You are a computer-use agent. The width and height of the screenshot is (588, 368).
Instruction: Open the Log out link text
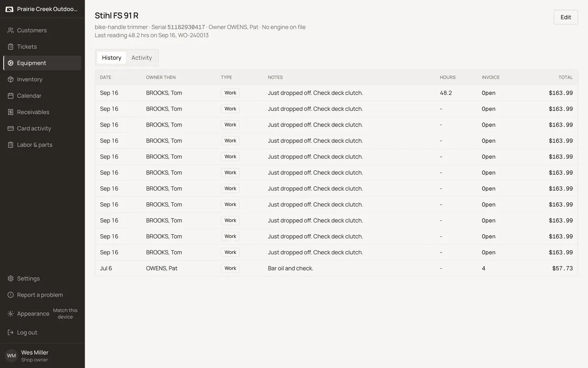tap(27, 333)
